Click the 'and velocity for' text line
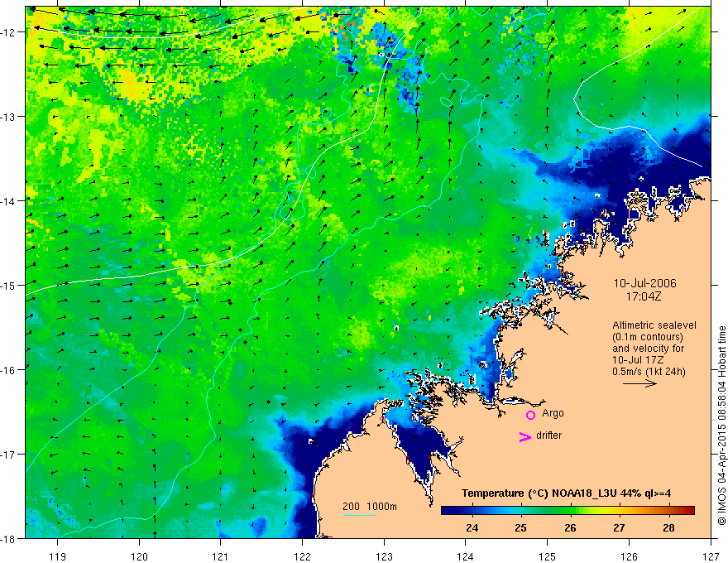The width and height of the screenshot is (728, 563). (648, 349)
